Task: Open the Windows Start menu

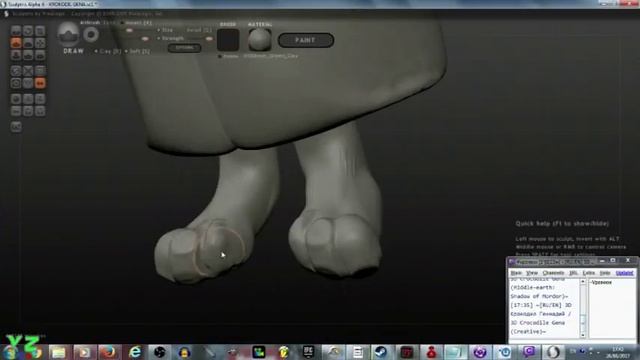Action: 11,352
